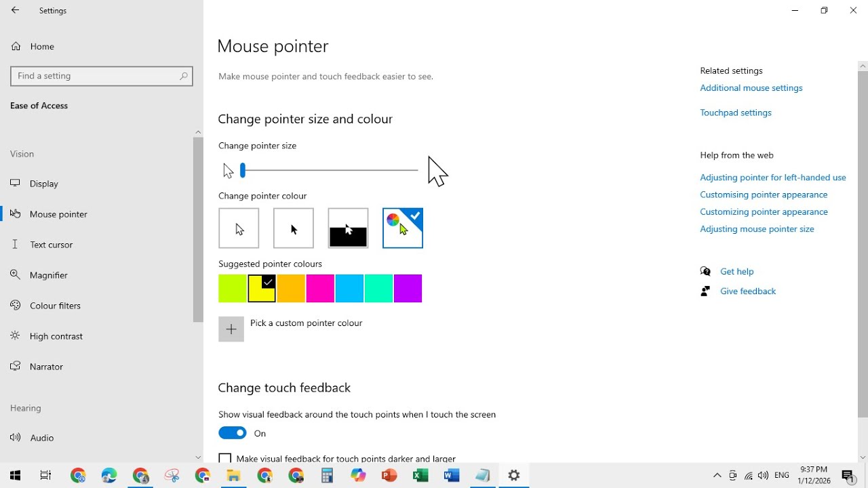Open PowerPoint from the taskbar

click(x=389, y=476)
